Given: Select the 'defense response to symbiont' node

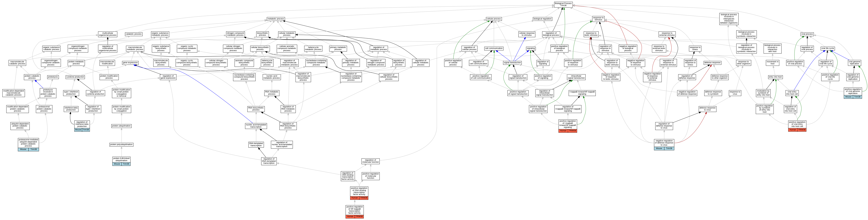Looking at the screenshot, I should click(x=713, y=93).
